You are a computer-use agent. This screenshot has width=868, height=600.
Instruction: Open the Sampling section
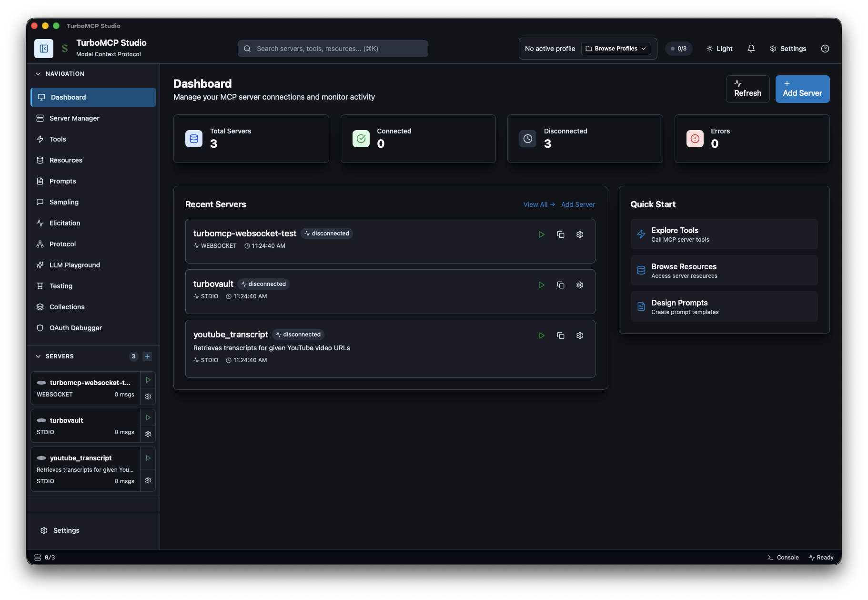coord(93,202)
